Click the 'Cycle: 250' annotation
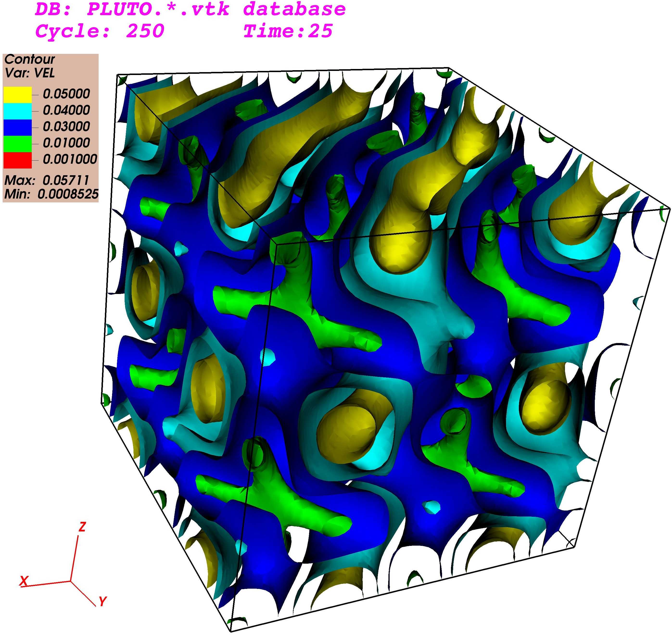The image size is (672, 636). pos(100,31)
